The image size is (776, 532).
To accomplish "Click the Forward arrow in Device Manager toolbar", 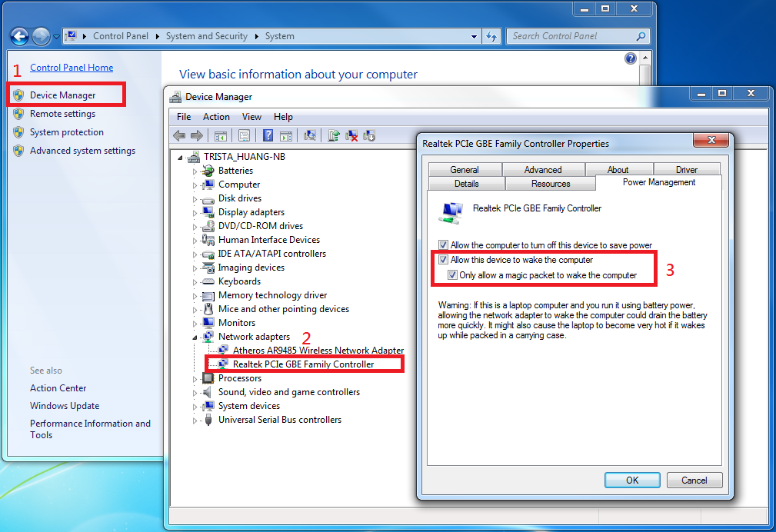I will coord(196,135).
